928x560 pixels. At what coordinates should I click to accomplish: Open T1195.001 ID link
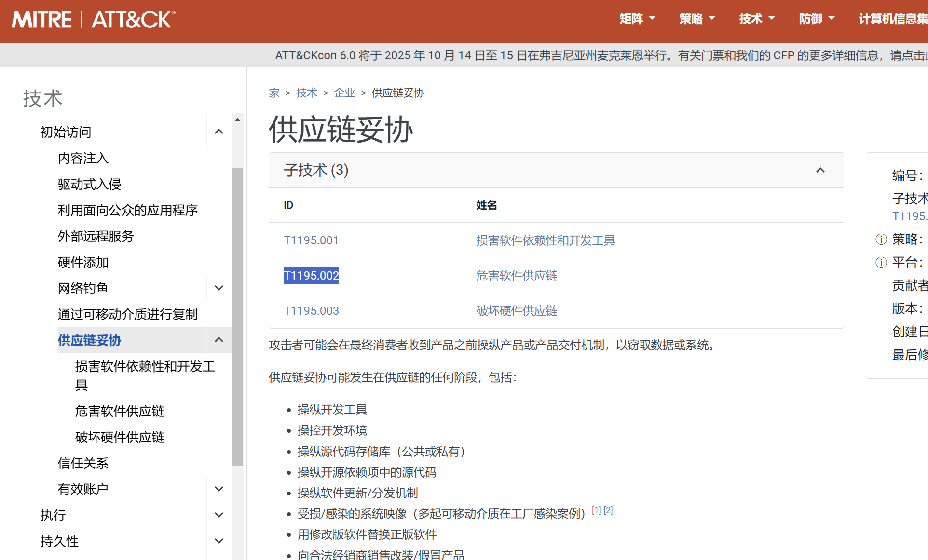click(x=311, y=240)
